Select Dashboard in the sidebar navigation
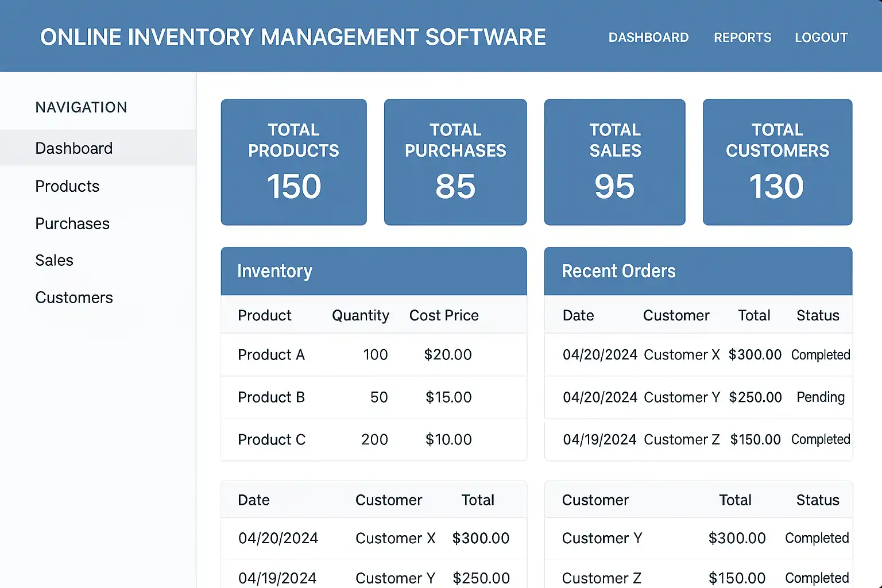Image resolution: width=882 pixels, height=588 pixels. point(74,148)
